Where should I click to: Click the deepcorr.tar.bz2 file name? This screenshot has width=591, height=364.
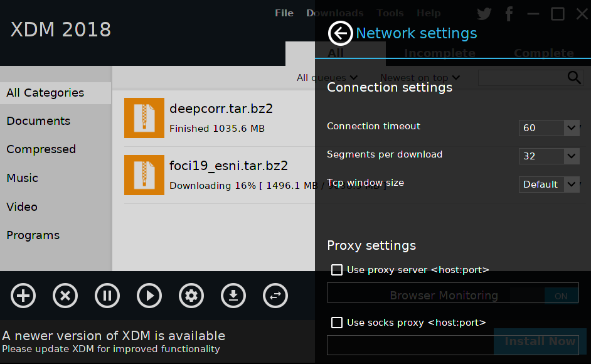click(x=221, y=109)
